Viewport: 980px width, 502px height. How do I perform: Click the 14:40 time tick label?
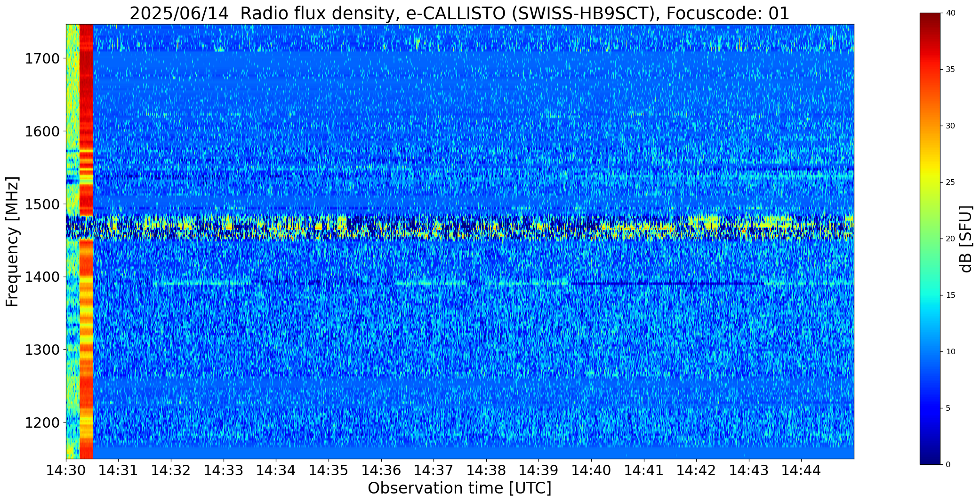pos(591,470)
